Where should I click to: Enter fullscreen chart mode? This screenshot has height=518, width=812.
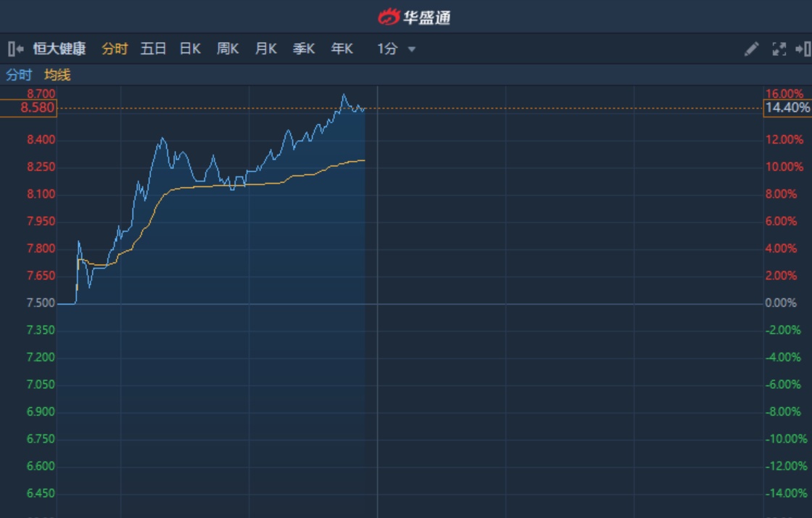pos(779,49)
